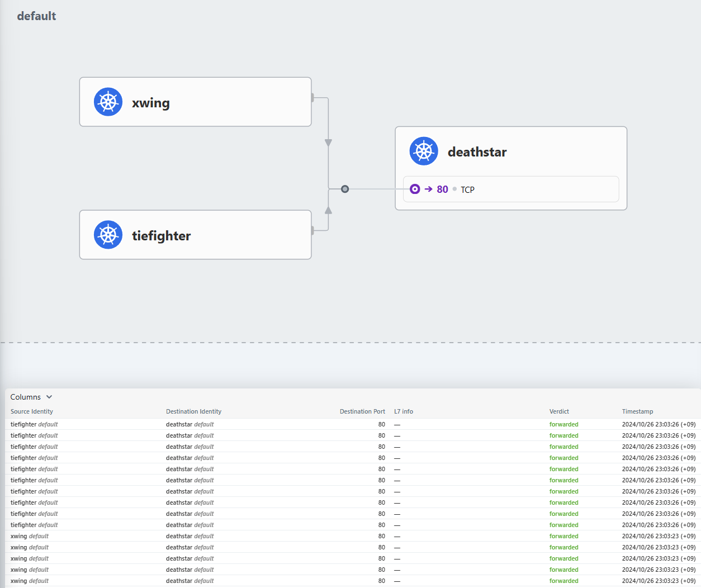The width and height of the screenshot is (701, 588).
Task: Click the purple arrow next to port 80
Action: coord(428,189)
